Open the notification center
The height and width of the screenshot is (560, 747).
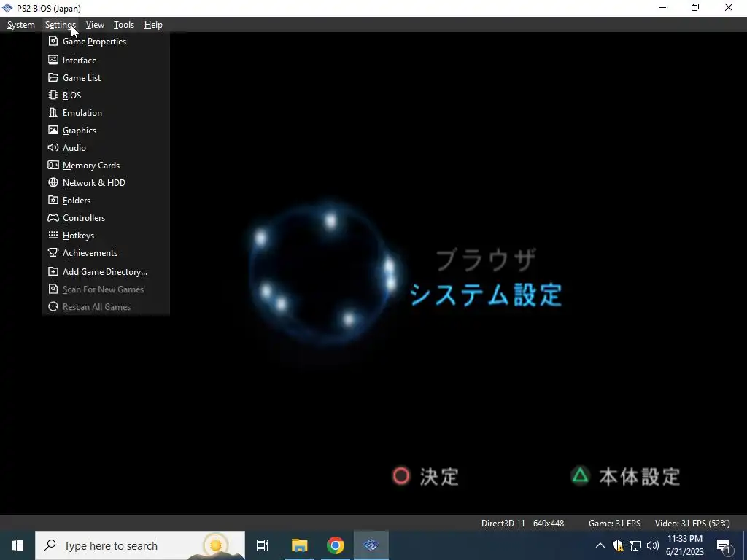[724, 545]
